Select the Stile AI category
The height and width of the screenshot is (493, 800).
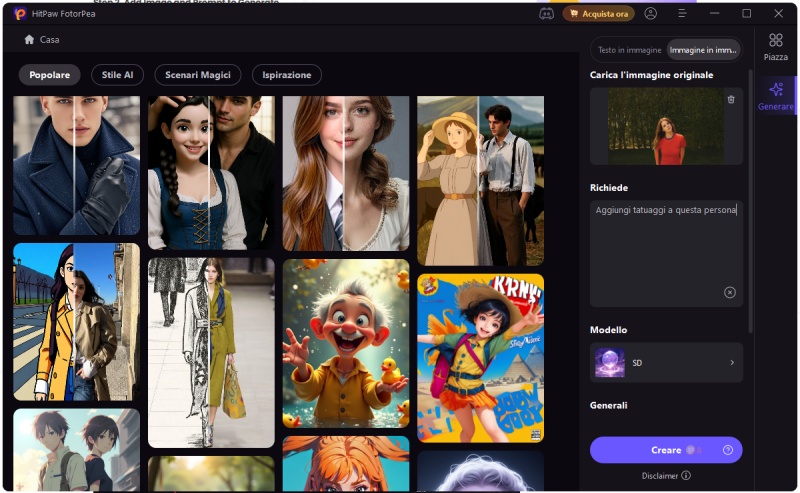pos(117,75)
